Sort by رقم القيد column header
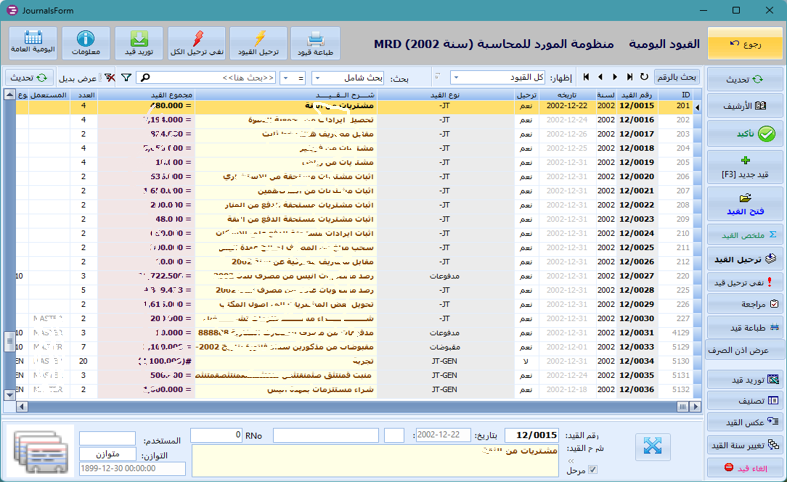 [x=636, y=95]
